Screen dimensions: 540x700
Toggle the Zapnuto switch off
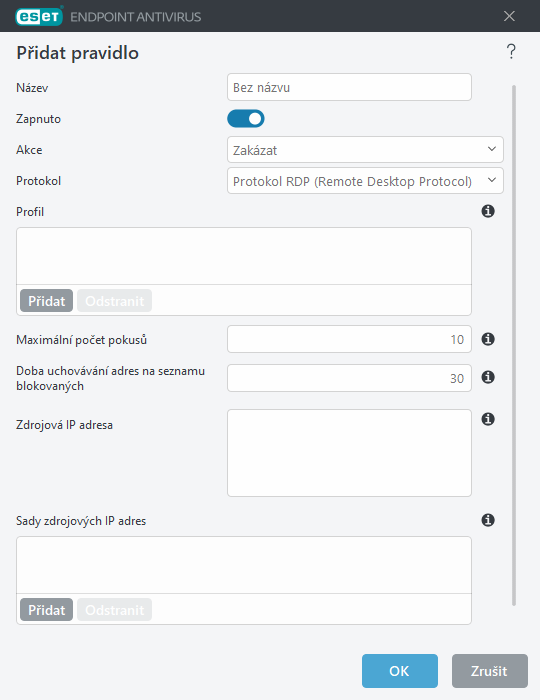coord(246,119)
